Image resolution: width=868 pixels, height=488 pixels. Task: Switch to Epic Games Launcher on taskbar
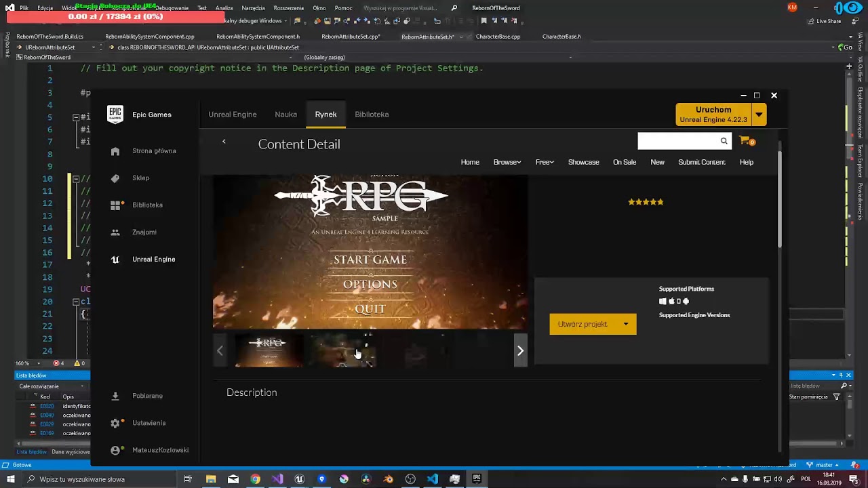point(477,479)
